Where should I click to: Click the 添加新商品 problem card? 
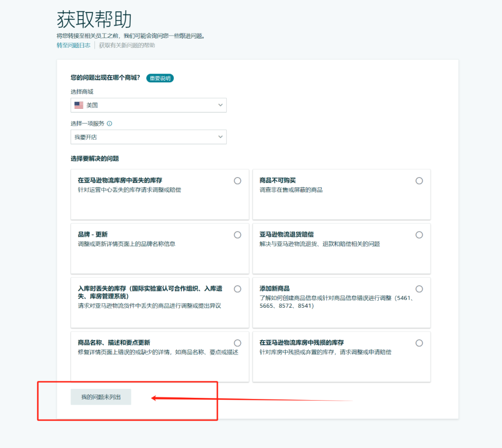coord(342,302)
